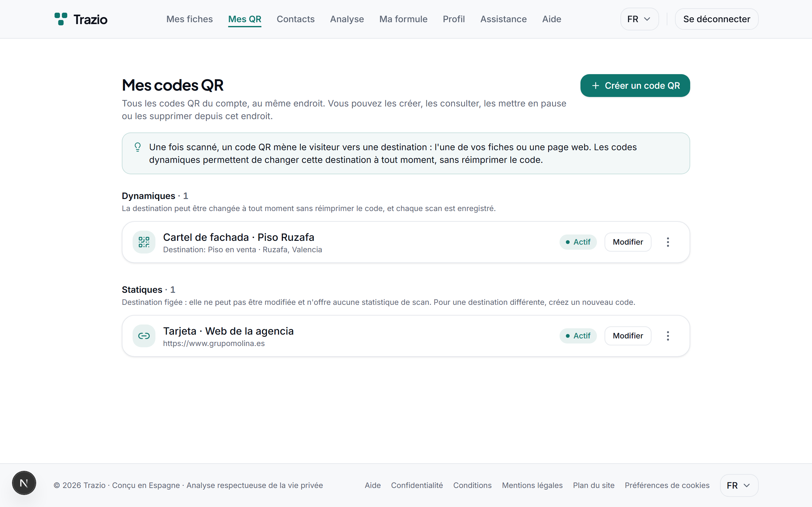Go to the Contacts tab
Viewport: 812px width, 507px height.
296,19
